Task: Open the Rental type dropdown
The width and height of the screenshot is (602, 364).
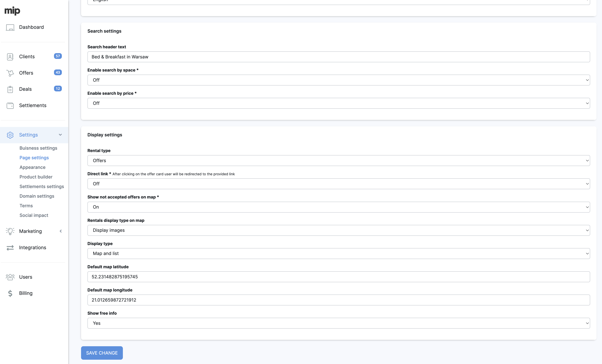Action: pyautogui.click(x=338, y=161)
